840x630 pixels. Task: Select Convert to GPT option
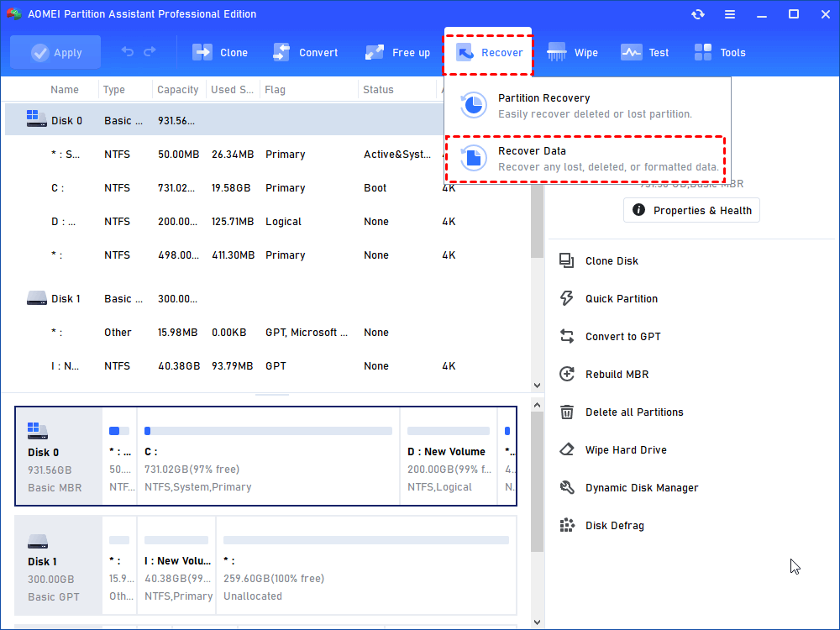coord(622,337)
